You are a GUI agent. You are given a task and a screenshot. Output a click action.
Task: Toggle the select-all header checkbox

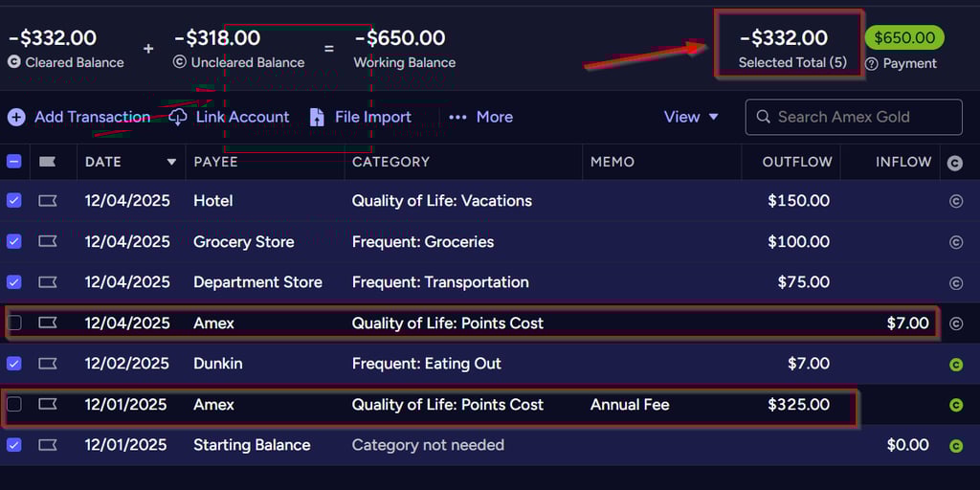(14, 162)
